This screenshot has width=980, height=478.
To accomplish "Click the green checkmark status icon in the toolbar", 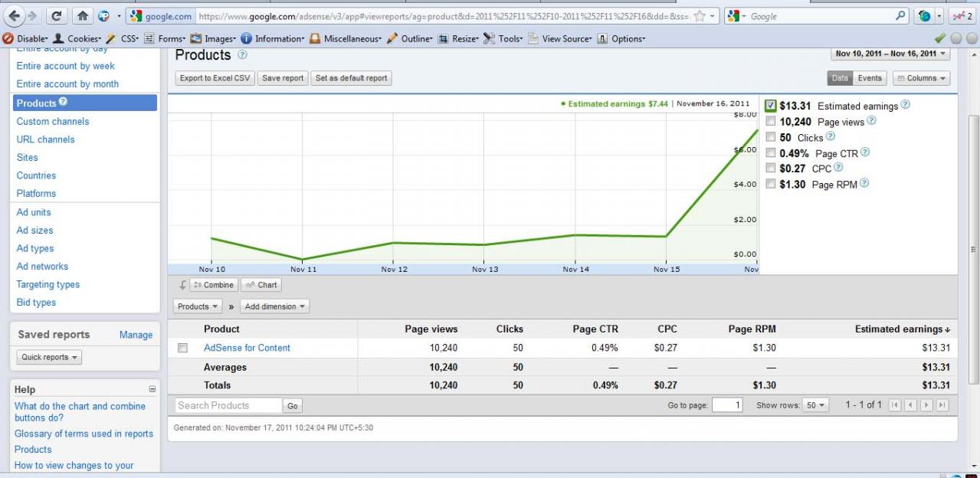I will coord(940,38).
